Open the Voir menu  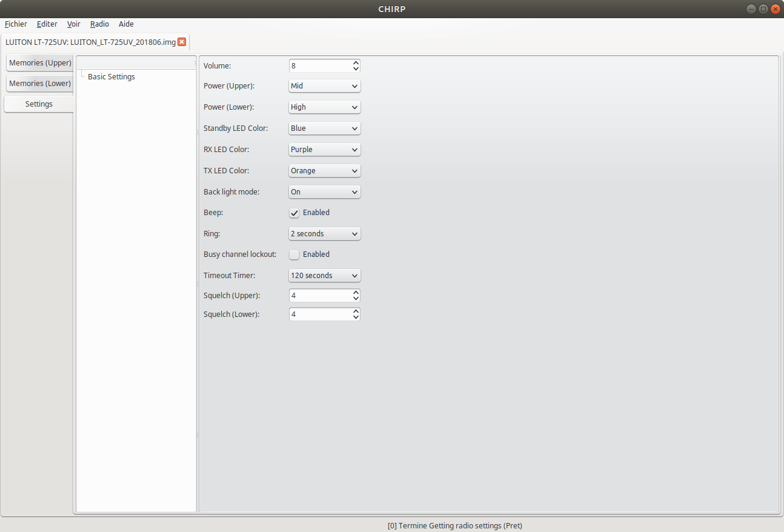pyautogui.click(x=74, y=24)
